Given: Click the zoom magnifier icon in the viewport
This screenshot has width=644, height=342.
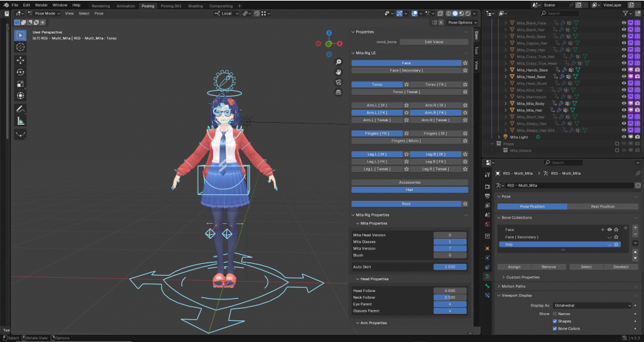Looking at the screenshot, I should click(338, 62).
